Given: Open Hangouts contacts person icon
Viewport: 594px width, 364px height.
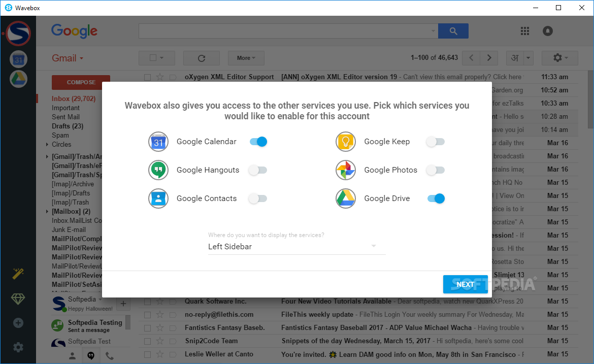Looking at the screenshot, I should point(73,356).
